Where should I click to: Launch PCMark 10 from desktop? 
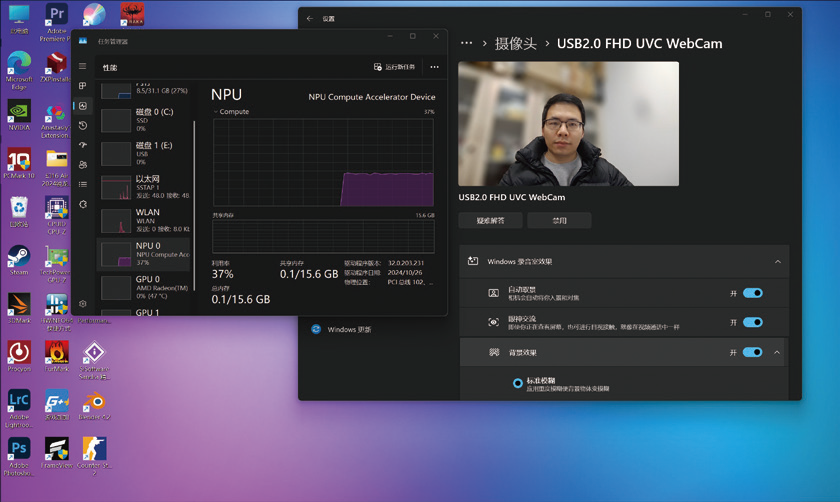19,163
